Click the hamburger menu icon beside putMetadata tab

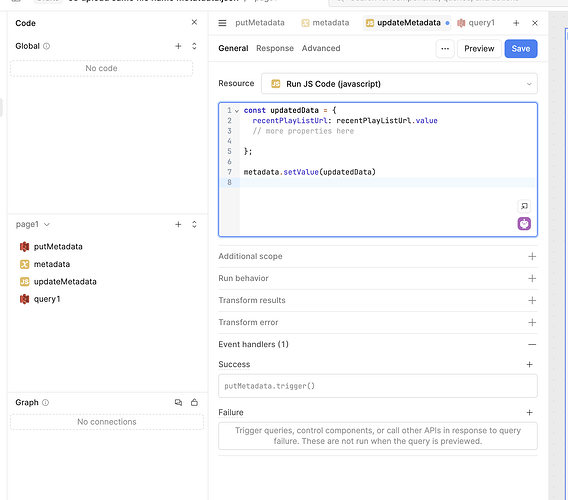tap(222, 23)
